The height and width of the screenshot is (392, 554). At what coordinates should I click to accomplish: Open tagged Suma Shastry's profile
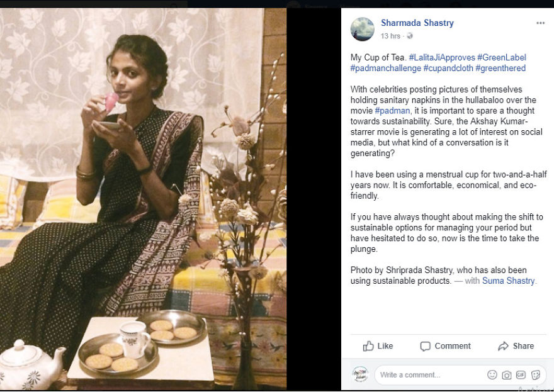click(508, 281)
